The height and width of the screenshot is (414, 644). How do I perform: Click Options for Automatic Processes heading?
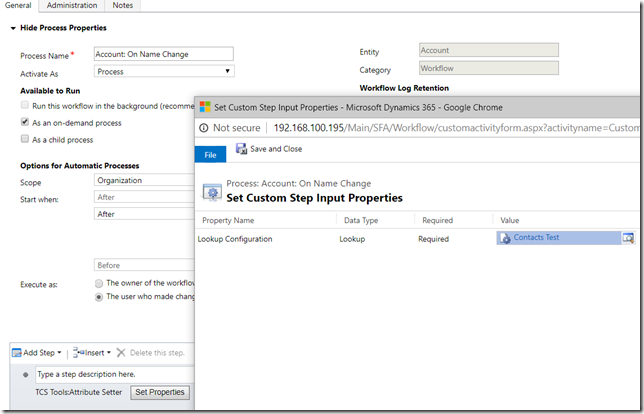click(80, 166)
